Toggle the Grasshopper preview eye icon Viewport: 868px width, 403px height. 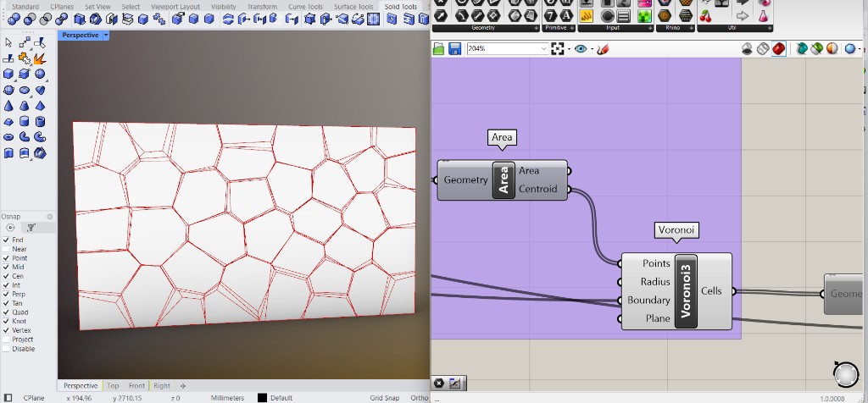(x=580, y=48)
